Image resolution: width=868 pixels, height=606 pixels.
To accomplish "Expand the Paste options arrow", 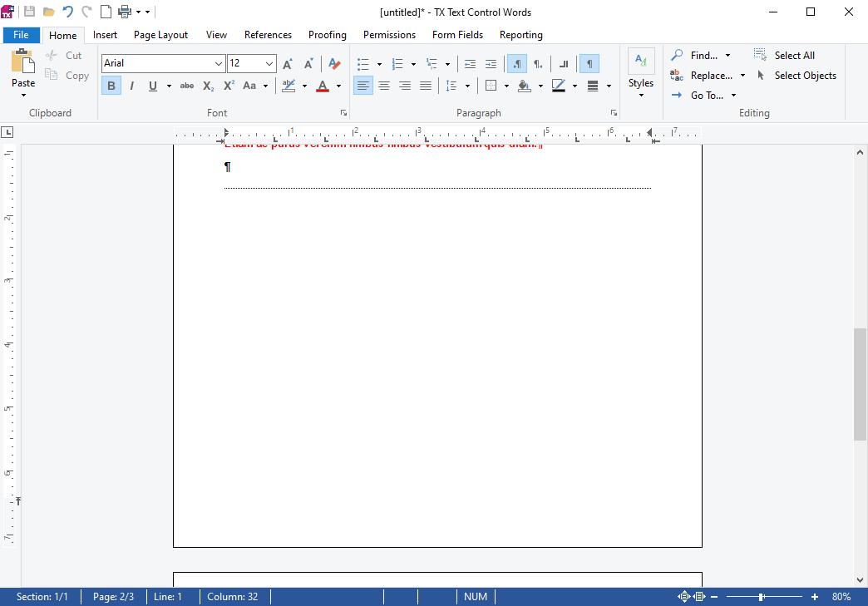I will [x=23, y=96].
